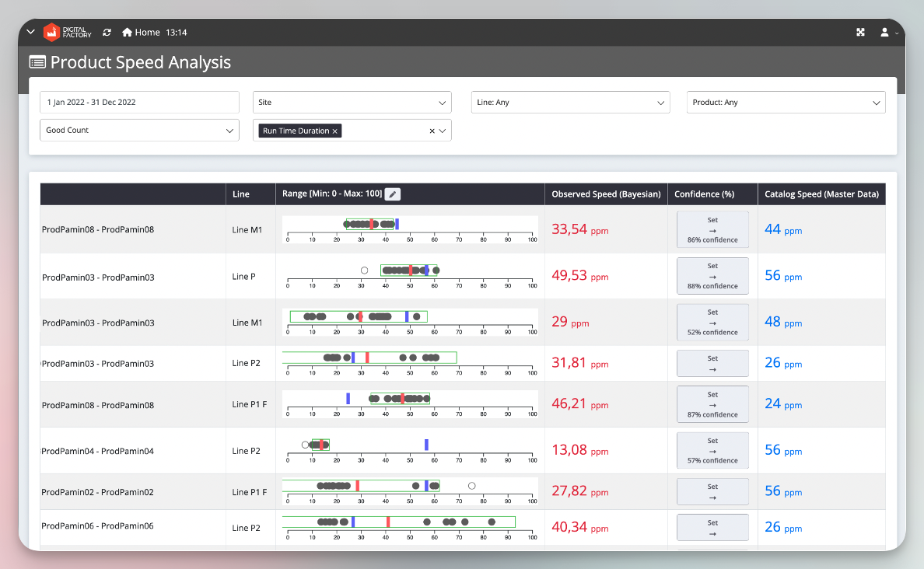Collapse the top bar chevron at far left
The width and height of the screenshot is (924, 569).
tap(30, 33)
